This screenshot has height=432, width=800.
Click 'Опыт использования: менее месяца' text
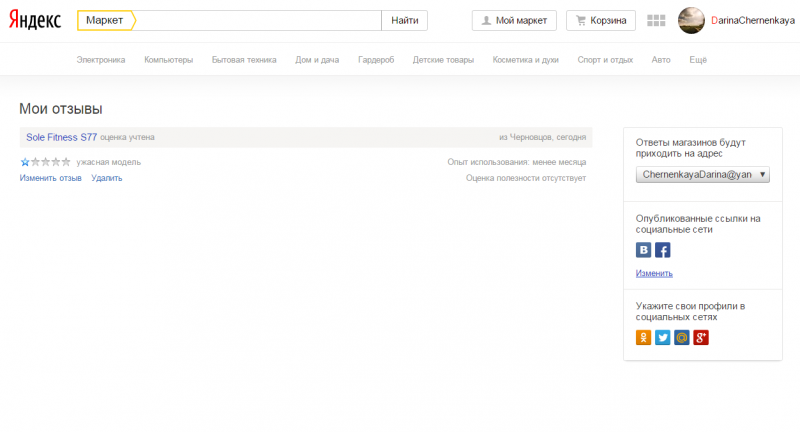click(x=517, y=162)
